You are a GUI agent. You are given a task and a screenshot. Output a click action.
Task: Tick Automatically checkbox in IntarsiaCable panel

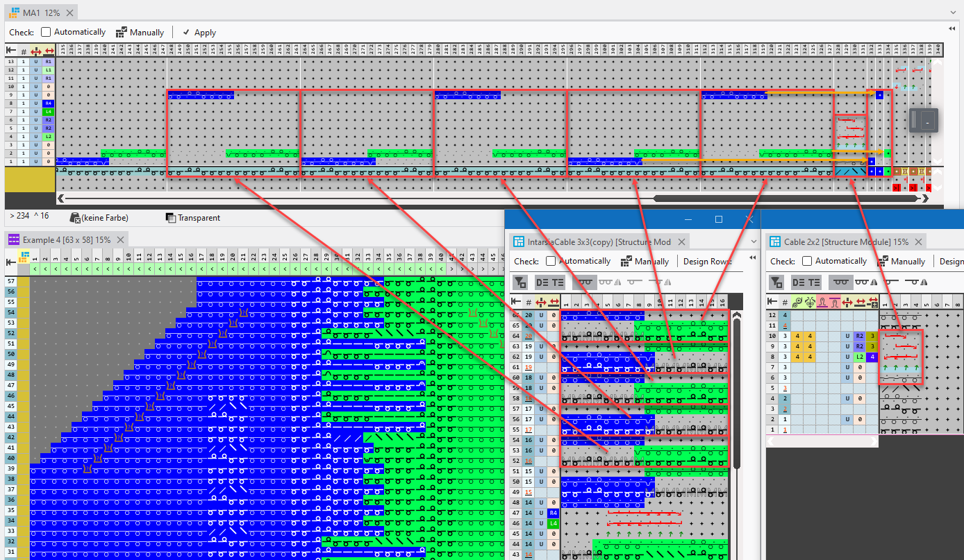tap(551, 262)
